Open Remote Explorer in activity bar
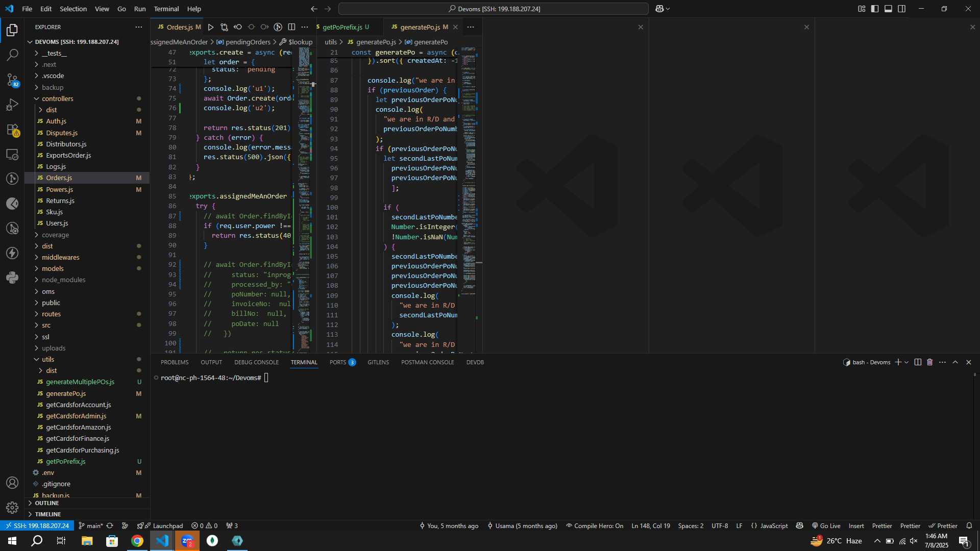The image size is (980, 551). (x=12, y=154)
